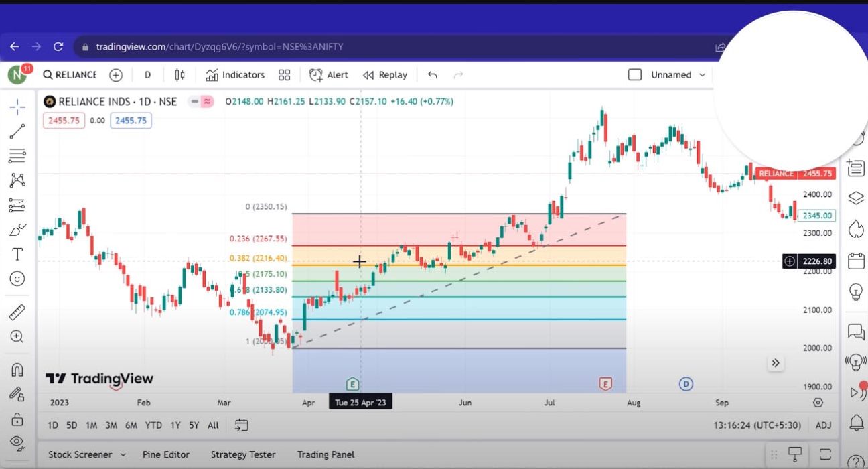The image size is (868, 469).
Task: Open the Indicators dialog
Action: pos(235,75)
